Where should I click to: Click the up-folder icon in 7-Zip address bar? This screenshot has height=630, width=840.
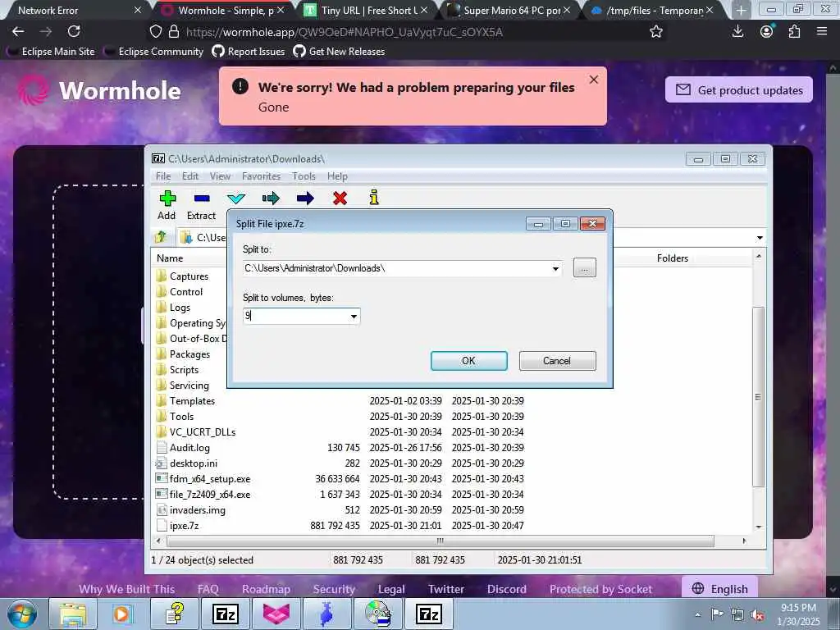pyautogui.click(x=161, y=237)
